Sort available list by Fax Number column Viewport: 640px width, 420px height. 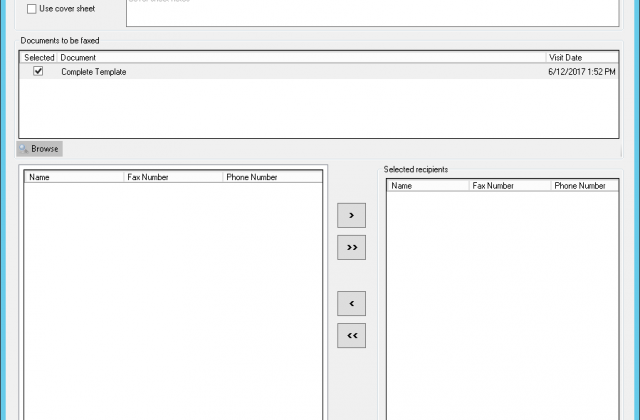172,177
